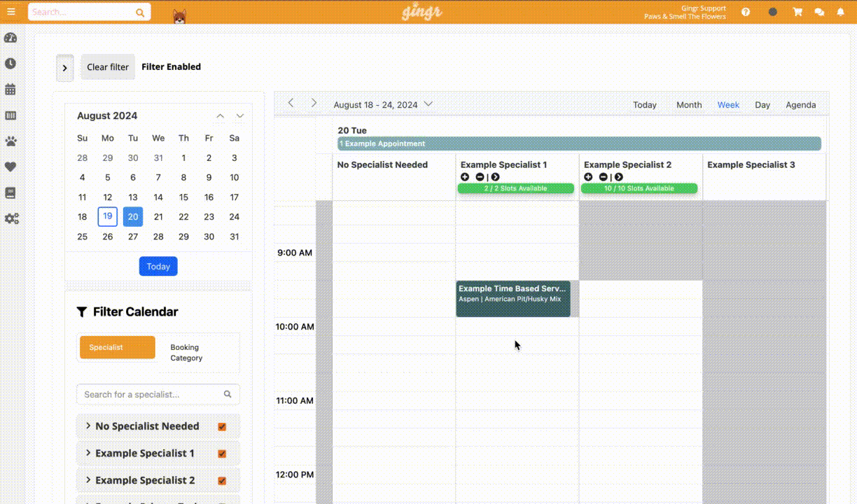Select August 19 in mini calendar
Image resolution: width=857 pixels, height=504 pixels.
(x=108, y=217)
